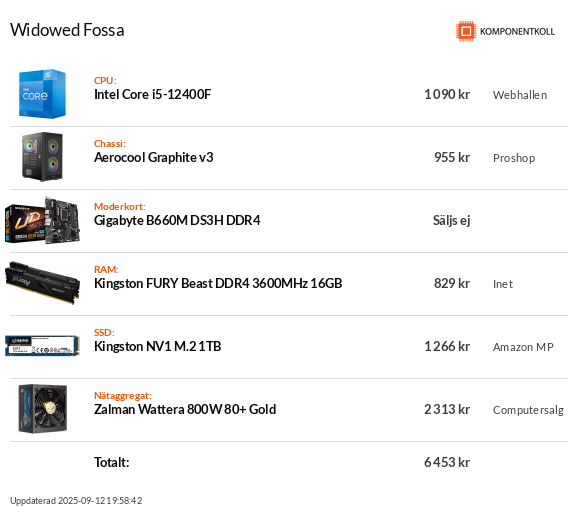The image size is (577, 514).
Task: Select the Aerocool Graphite v3 case image
Action: [x=42, y=157]
